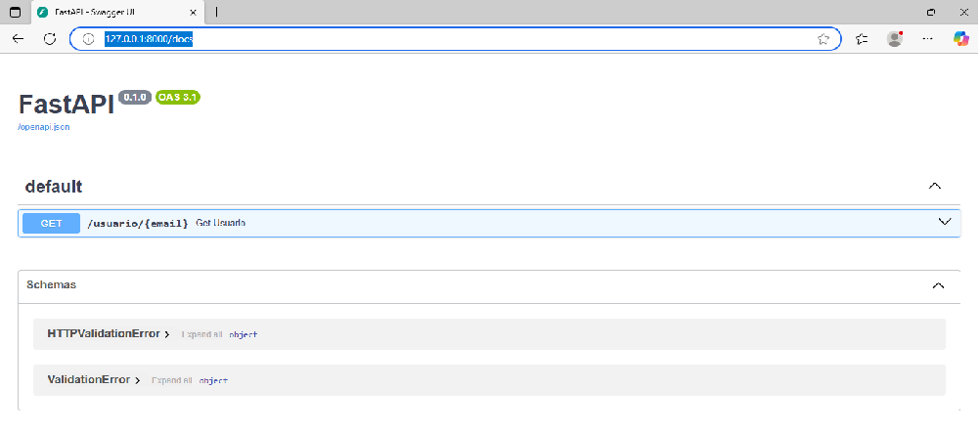Click the browser back arrow

18,39
